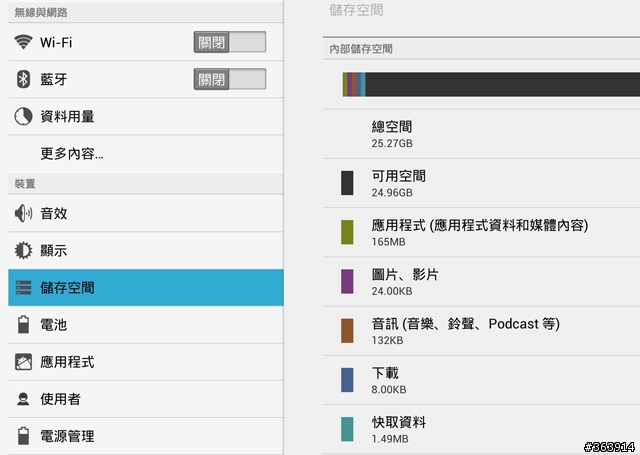Image resolution: width=640 pixels, height=455 pixels.
Task: Tap the battery icon for 電池
Action: (x=23, y=324)
